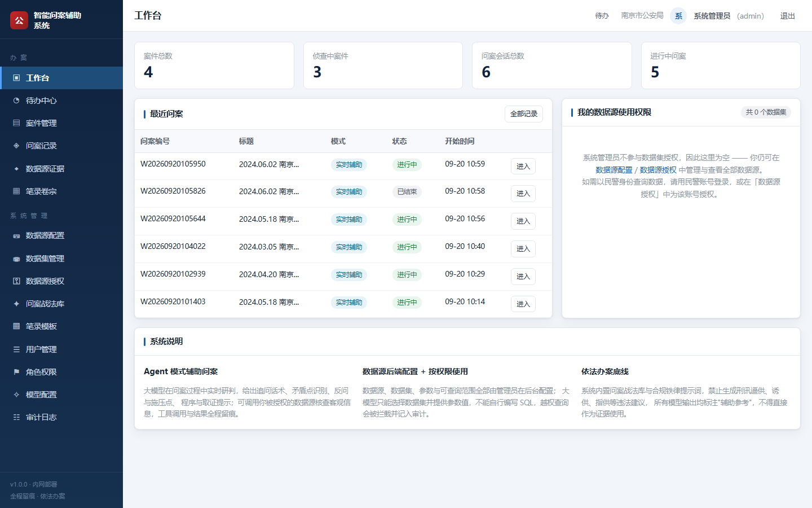This screenshot has height=508, width=812.
Task: Go to 案件管理 menu item
Action: pos(61,123)
